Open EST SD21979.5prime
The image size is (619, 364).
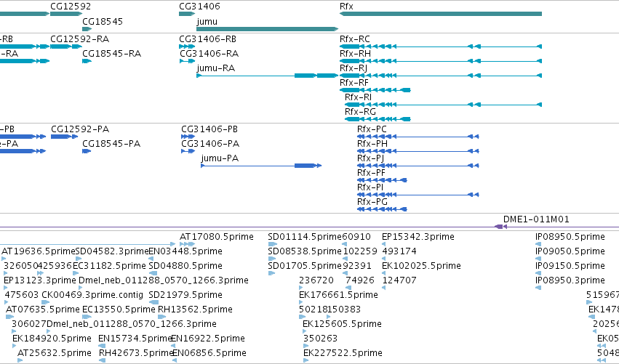(x=185, y=295)
